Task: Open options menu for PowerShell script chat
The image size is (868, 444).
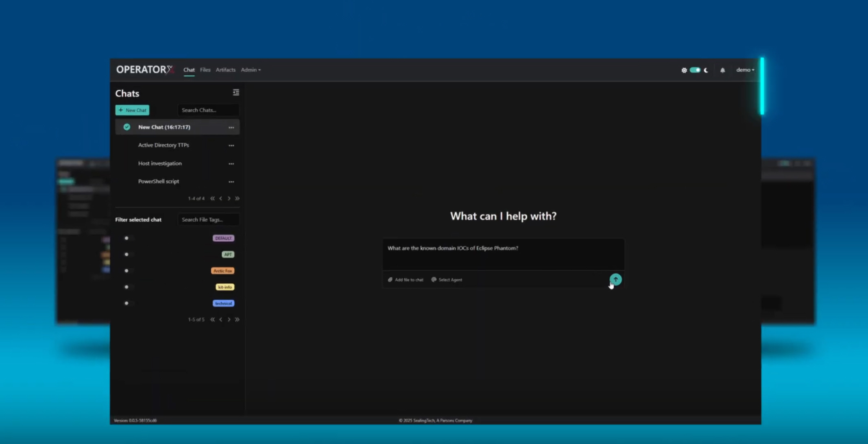Action: pyautogui.click(x=231, y=182)
